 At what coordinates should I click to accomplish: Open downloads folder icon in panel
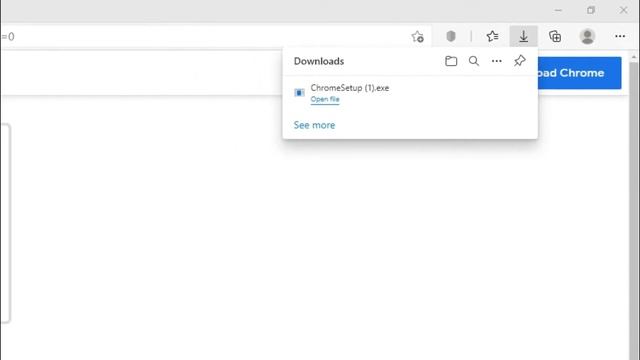click(x=451, y=61)
